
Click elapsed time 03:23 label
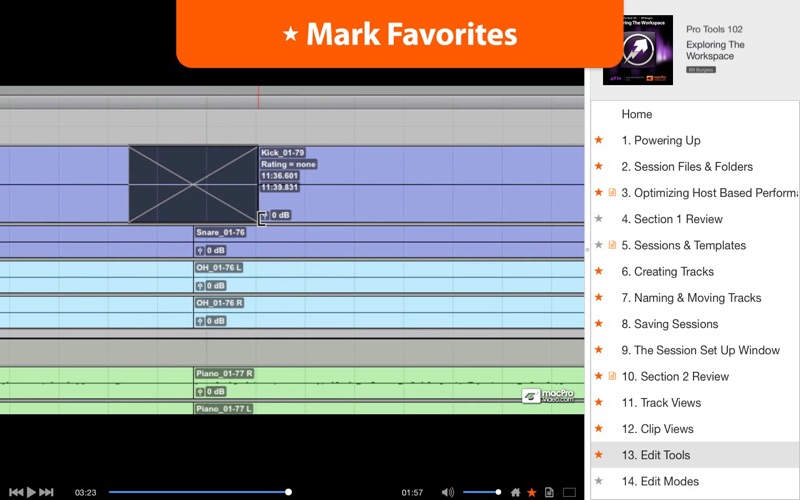pos(86,492)
